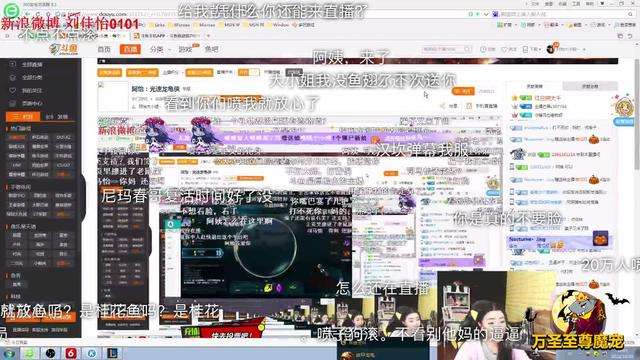
Task: Open the blue K music taskbar icon
Action: click(x=91, y=353)
